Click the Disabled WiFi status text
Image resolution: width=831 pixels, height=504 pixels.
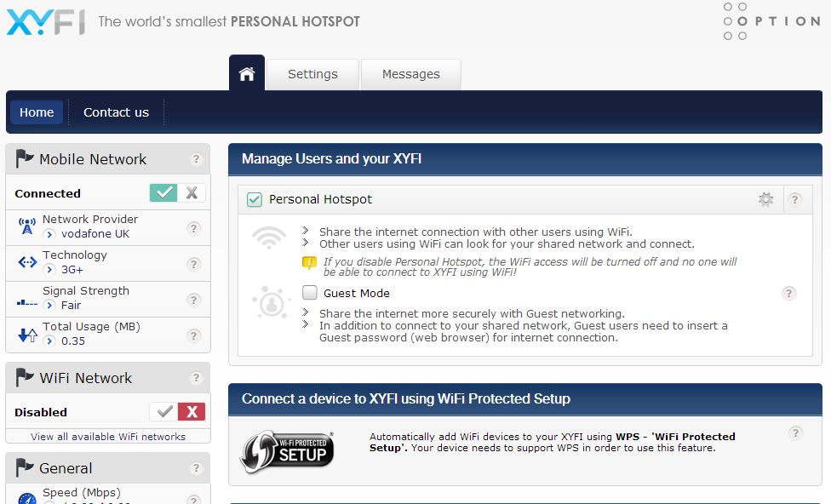point(41,412)
